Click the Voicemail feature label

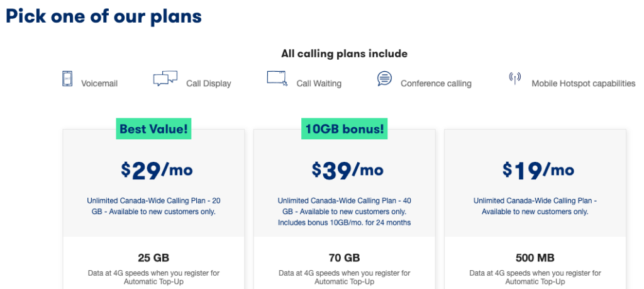click(x=99, y=83)
